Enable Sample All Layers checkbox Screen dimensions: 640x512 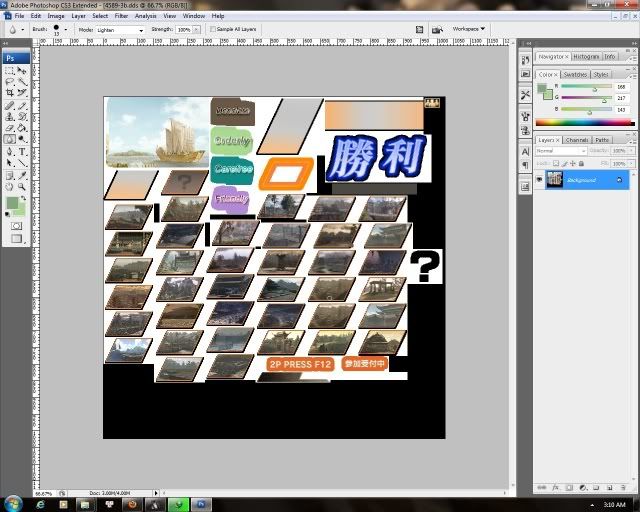point(213,30)
